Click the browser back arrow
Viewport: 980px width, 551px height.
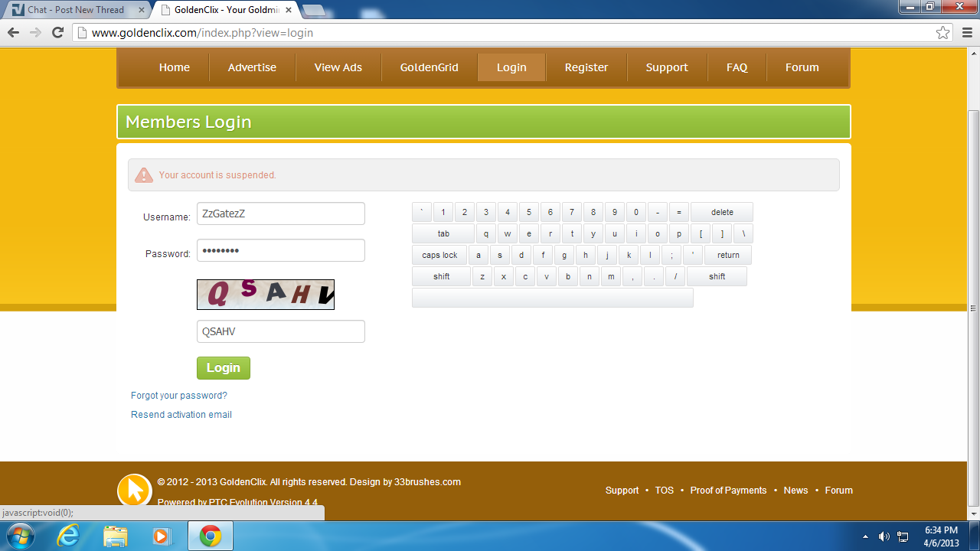click(x=13, y=33)
